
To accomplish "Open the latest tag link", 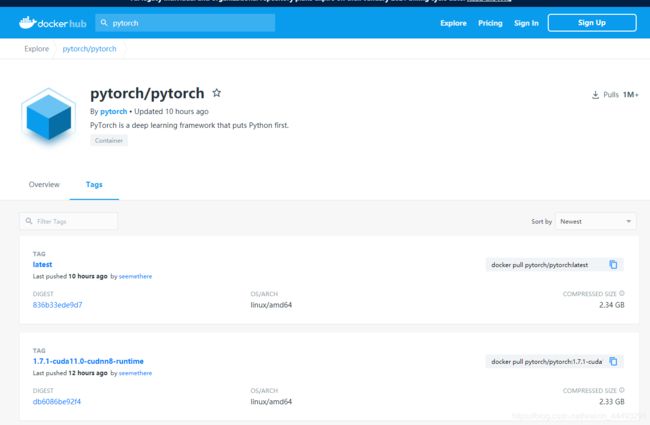I will click(x=42, y=265).
